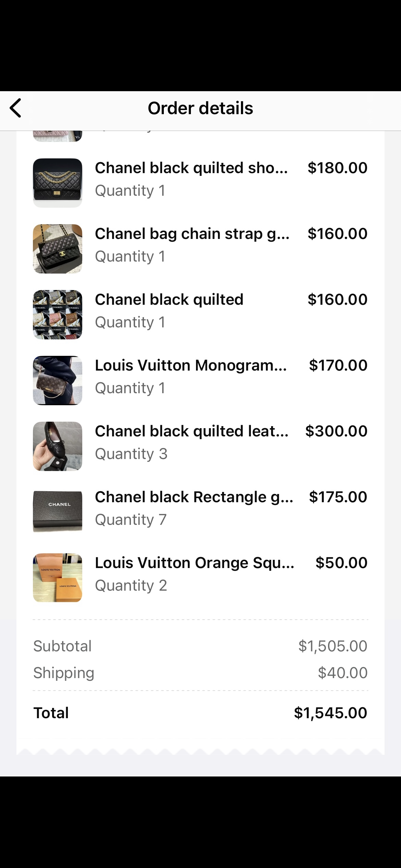Select the "Louis Vuitton Orange Squ..." title
The height and width of the screenshot is (868, 401).
pos(194,563)
